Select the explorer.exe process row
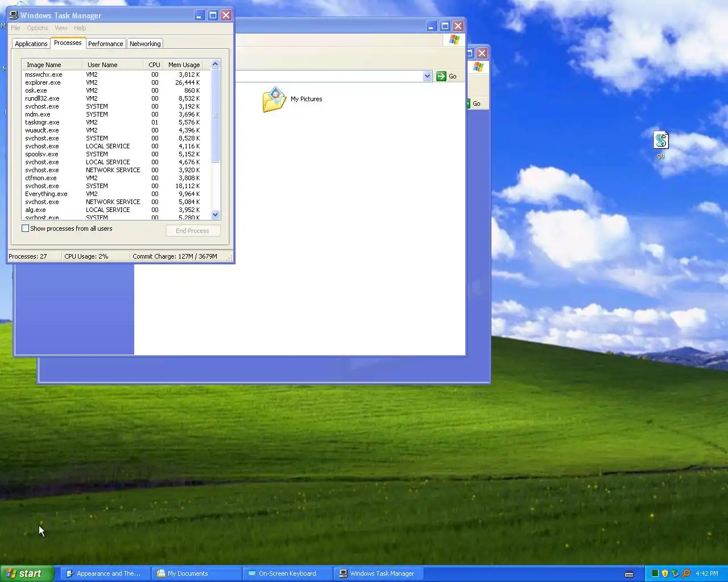Screen dimensions: 728x582 click(x=116, y=82)
